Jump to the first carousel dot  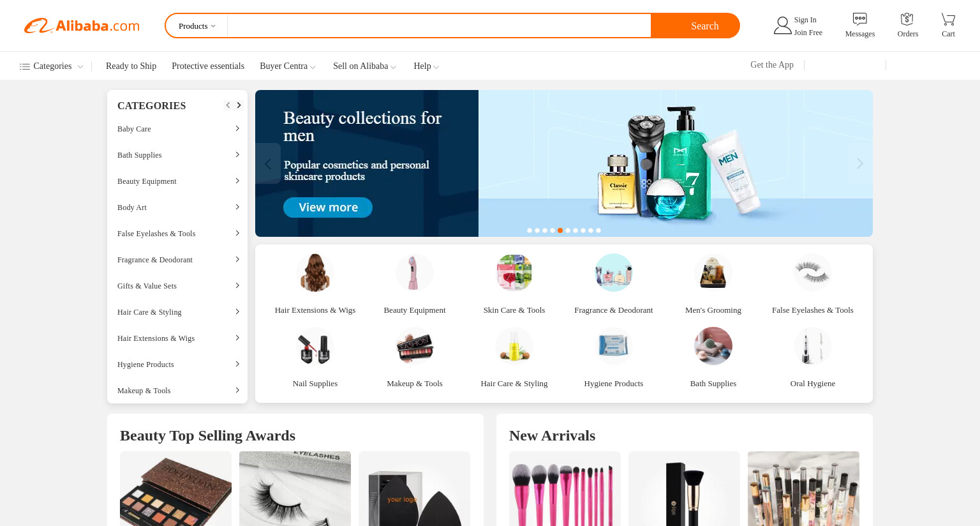tap(530, 230)
